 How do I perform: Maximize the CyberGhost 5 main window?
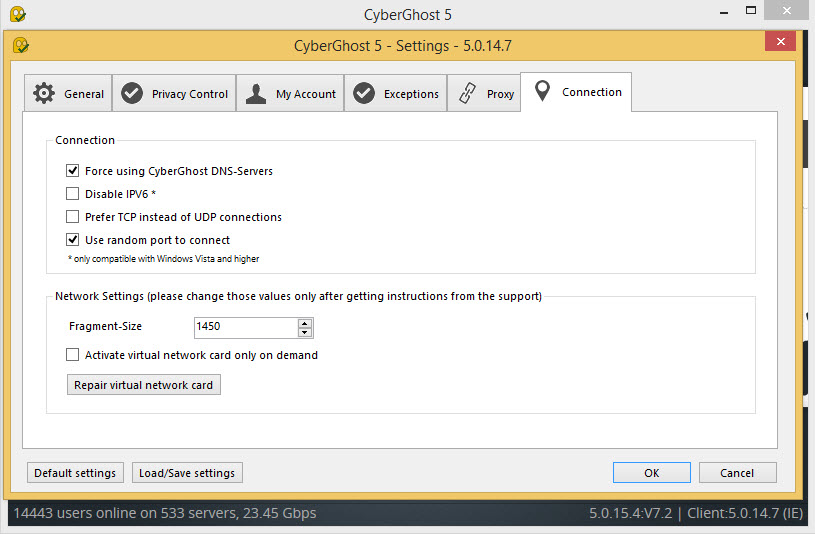751,10
